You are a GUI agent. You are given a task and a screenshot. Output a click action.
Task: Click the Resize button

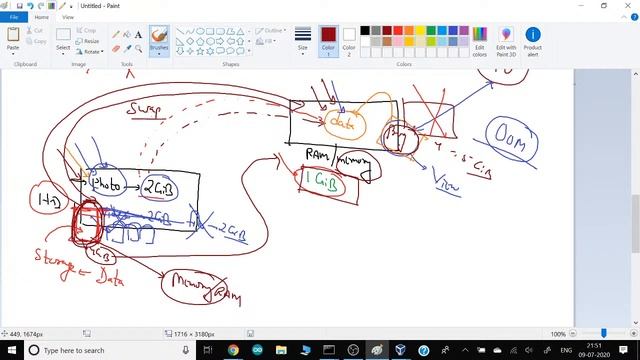88,41
